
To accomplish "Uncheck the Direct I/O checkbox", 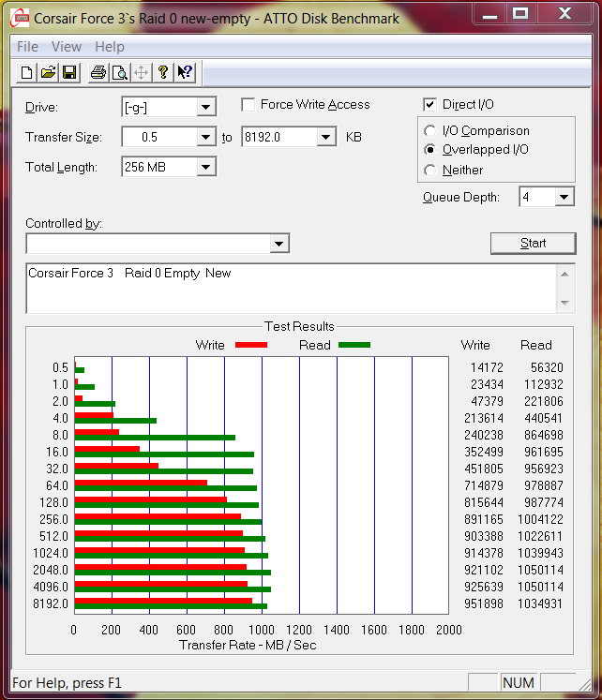I will pyautogui.click(x=430, y=105).
